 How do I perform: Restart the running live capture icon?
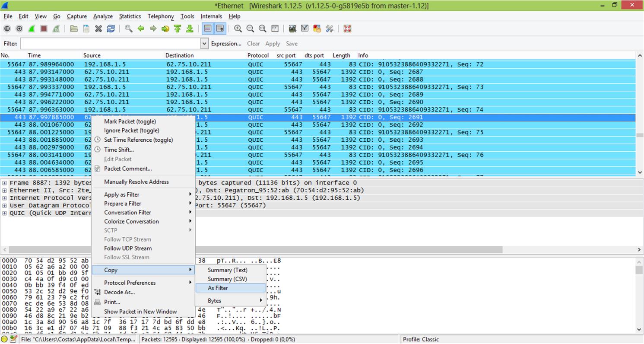[x=56, y=29]
